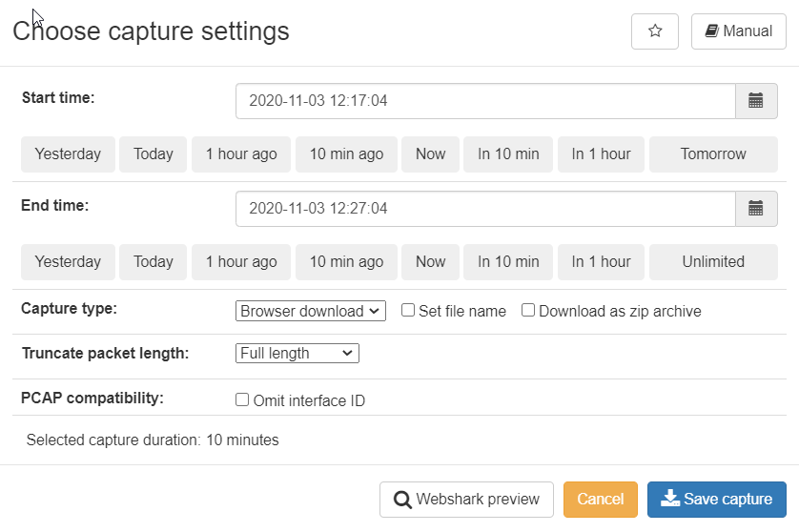The image size is (799, 532).
Task: Expand the Truncate packet length dropdown
Action: (297, 353)
